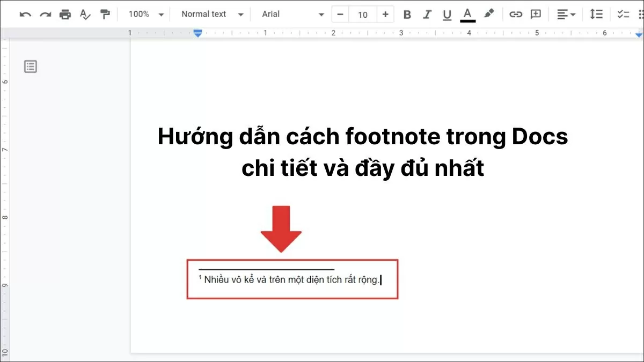This screenshot has width=644, height=362.
Task: Open the line spacing menu
Action: 596,14
